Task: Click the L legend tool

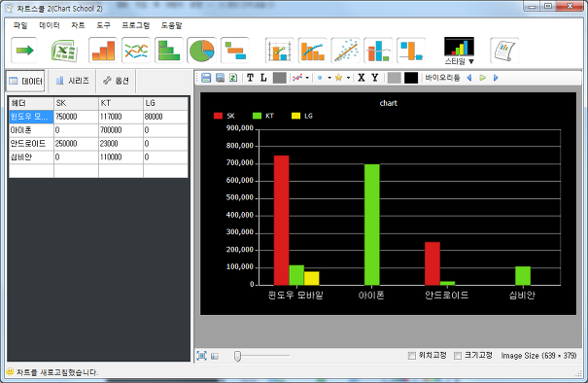Action: click(x=263, y=78)
